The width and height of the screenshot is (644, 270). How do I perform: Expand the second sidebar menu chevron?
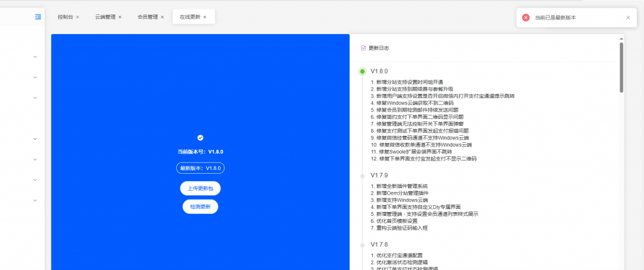coord(35,77)
